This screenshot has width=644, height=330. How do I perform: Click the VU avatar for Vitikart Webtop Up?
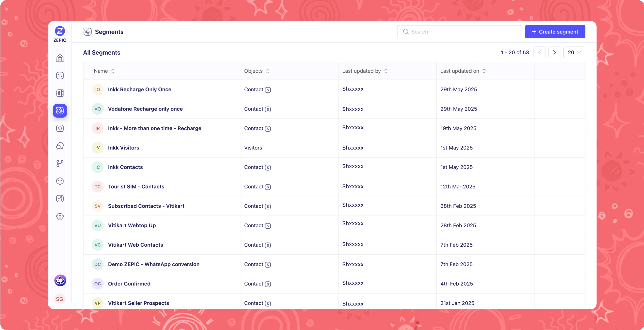(x=98, y=225)
